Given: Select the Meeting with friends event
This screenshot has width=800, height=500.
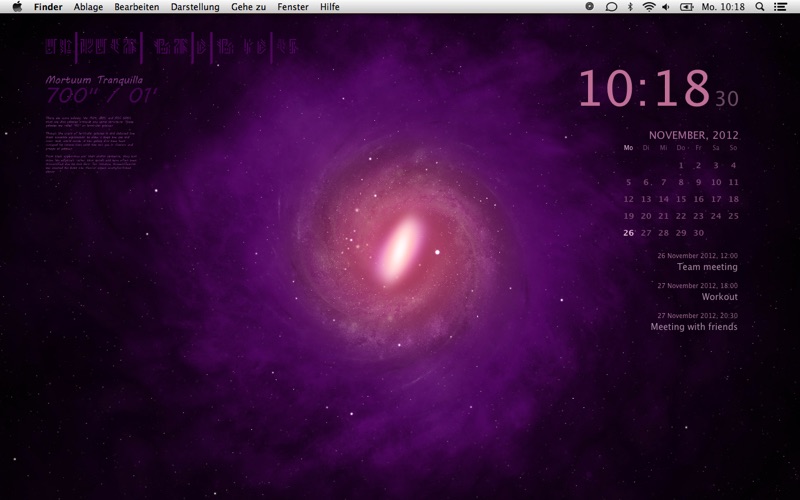Looking at the screenshot, I should click(694, 327).
